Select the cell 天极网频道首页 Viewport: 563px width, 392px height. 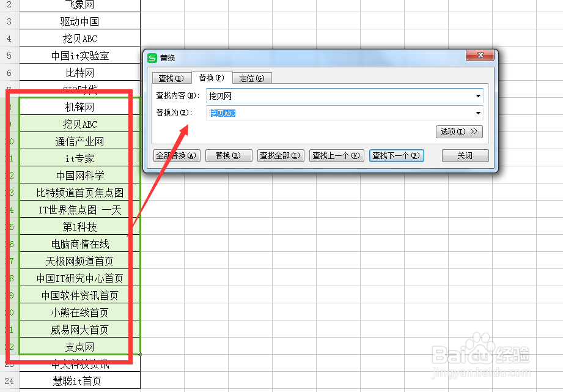pyautogui.click(x=79, y=261)
